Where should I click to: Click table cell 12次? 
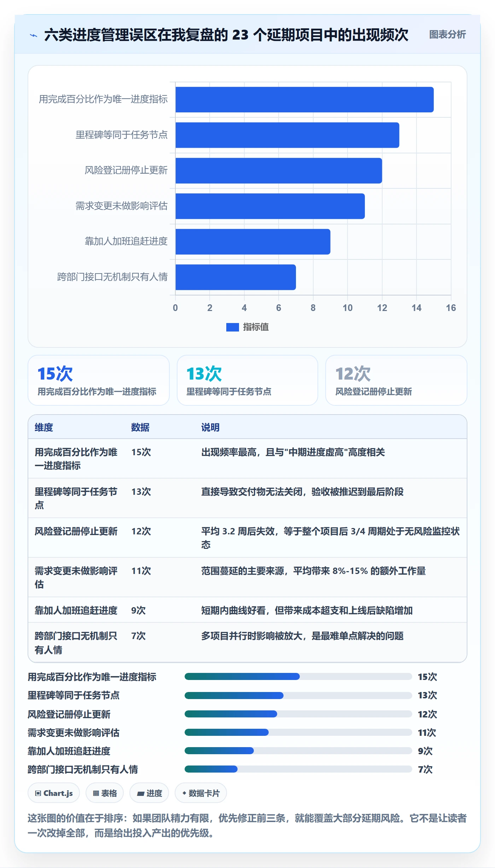(141, 531)
